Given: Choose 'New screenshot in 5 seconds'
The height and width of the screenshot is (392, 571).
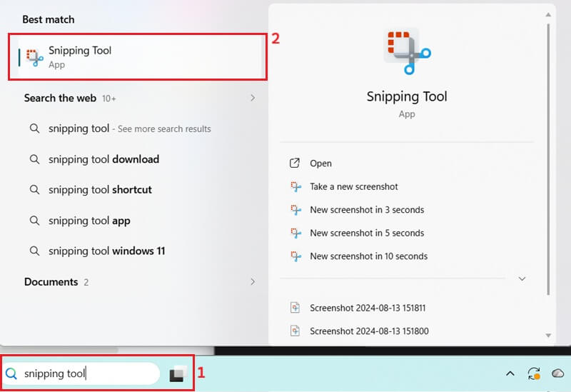Looking at the screenshot, I should tap(367, 233).
